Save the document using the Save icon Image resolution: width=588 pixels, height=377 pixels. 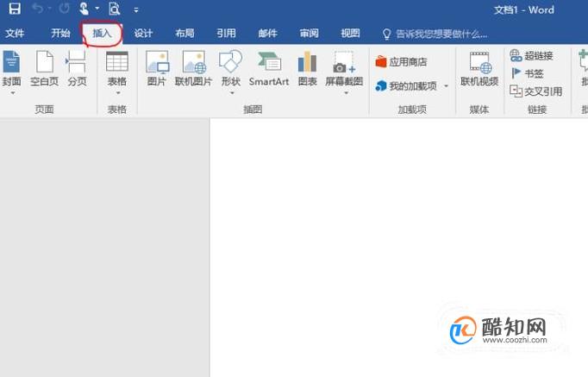[x=15, y=9]
